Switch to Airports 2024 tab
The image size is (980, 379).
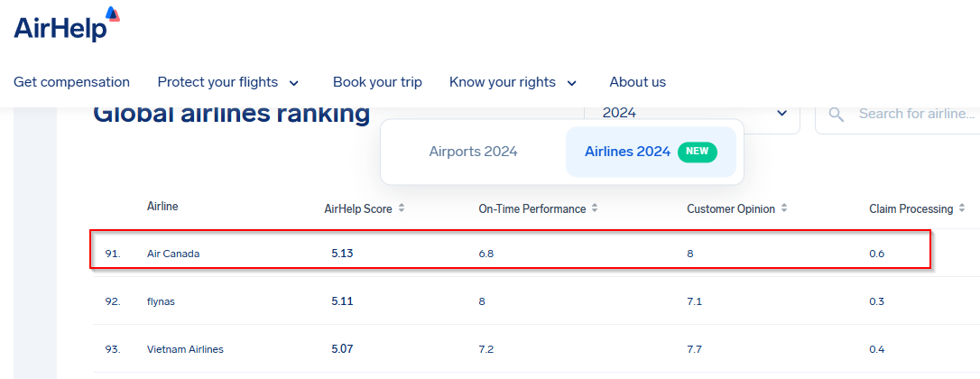point(473,152)
